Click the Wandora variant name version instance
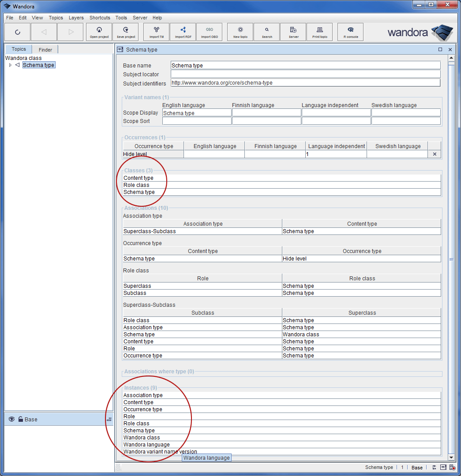 [160, 451]
